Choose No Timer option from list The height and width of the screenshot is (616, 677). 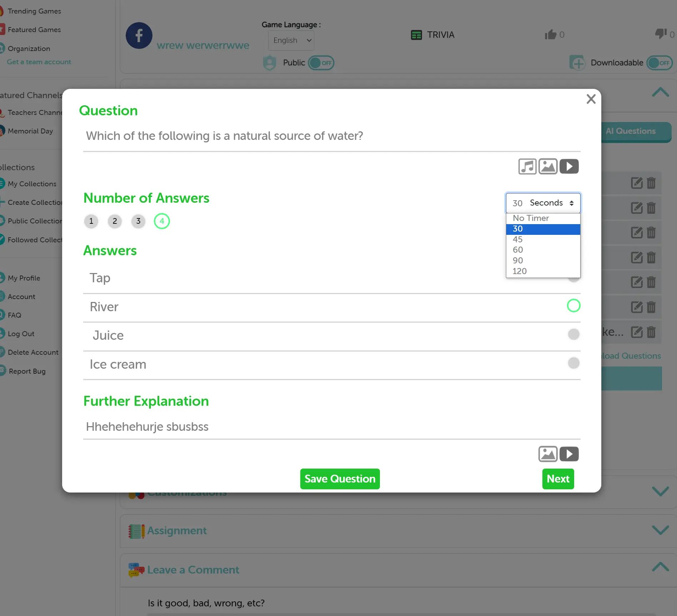[x=531, y=218]
